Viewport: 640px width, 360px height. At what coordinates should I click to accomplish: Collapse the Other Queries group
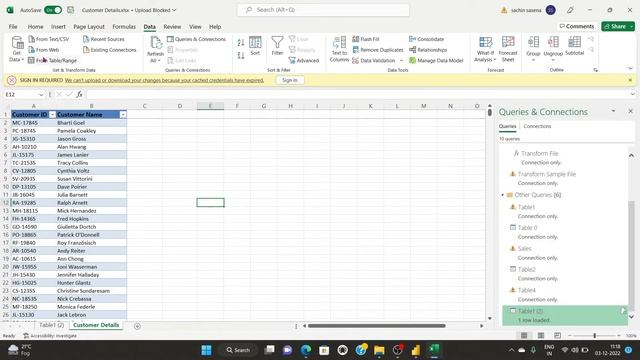503,195
